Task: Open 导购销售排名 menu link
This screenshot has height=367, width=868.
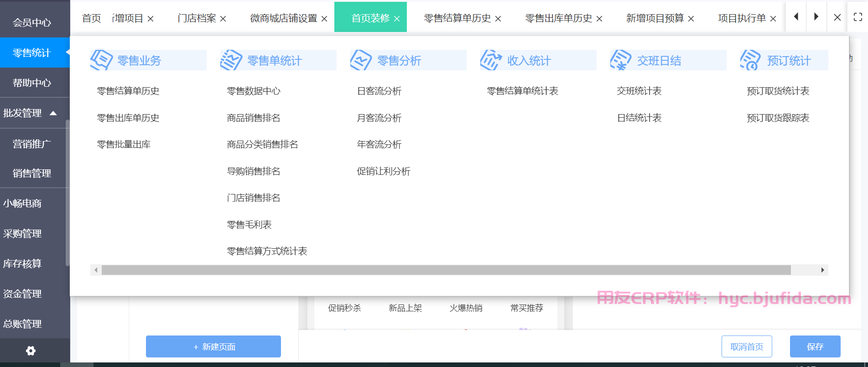Action: 254,171
